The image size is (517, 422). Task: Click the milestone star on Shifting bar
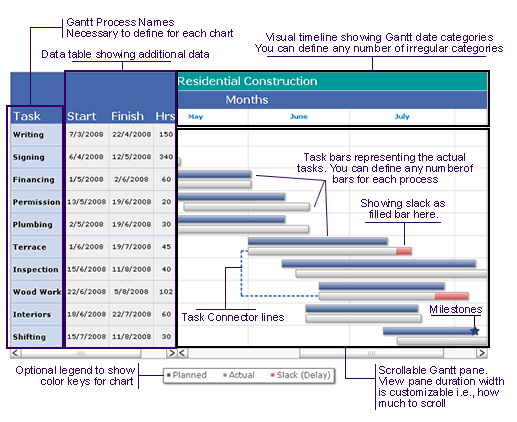click(x=475, y=331)
